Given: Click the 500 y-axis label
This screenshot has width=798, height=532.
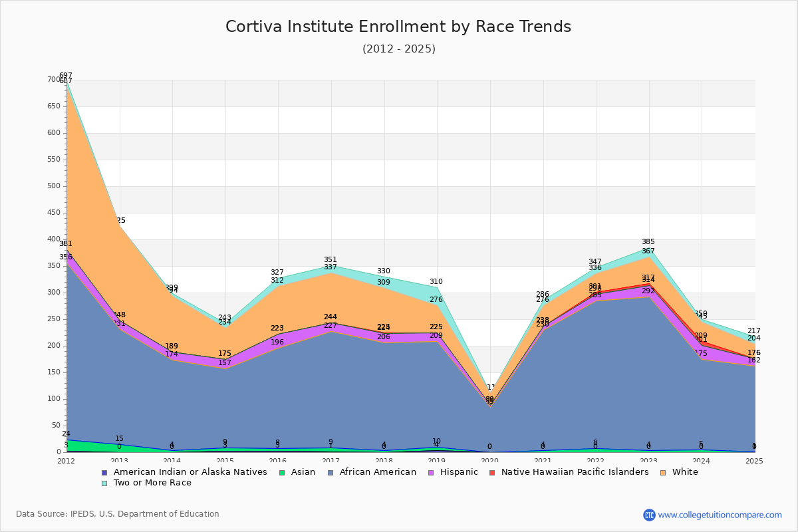Looking at the screenshot, I should (53, 186).
